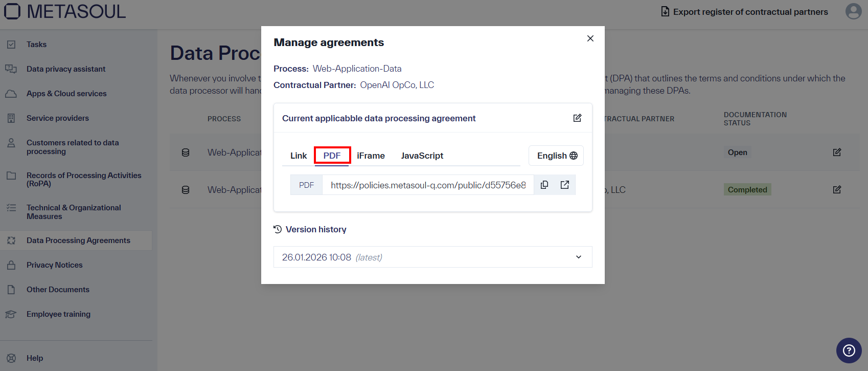Image resolution: width=868 pixels, height=371 pixels.
Task: Click the Export register of contractual partners icon
Action: pyautogui.click(x=664, y=11)
